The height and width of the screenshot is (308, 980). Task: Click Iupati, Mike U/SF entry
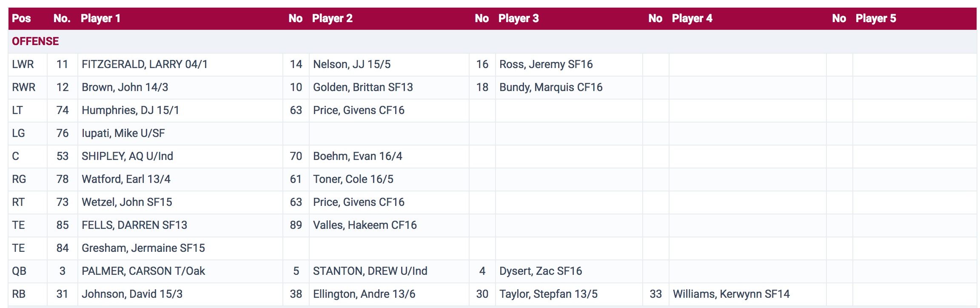point(123,133)
